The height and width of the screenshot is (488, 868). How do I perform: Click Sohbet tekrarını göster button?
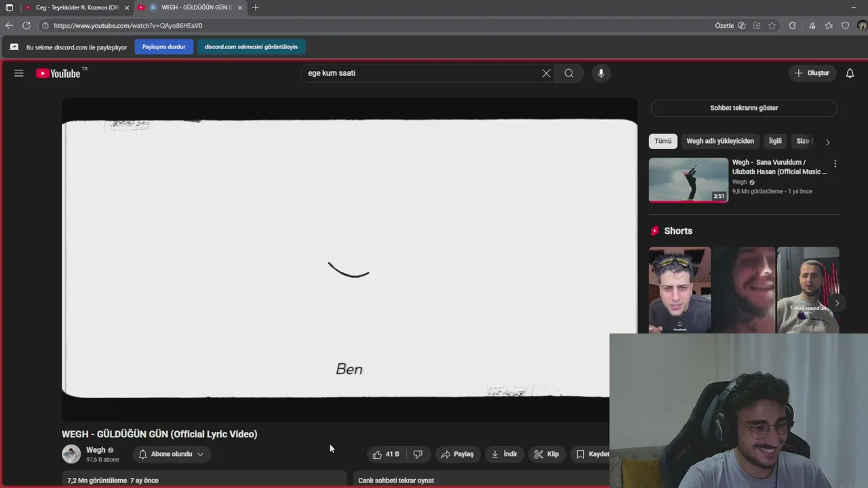click(744, 108)
